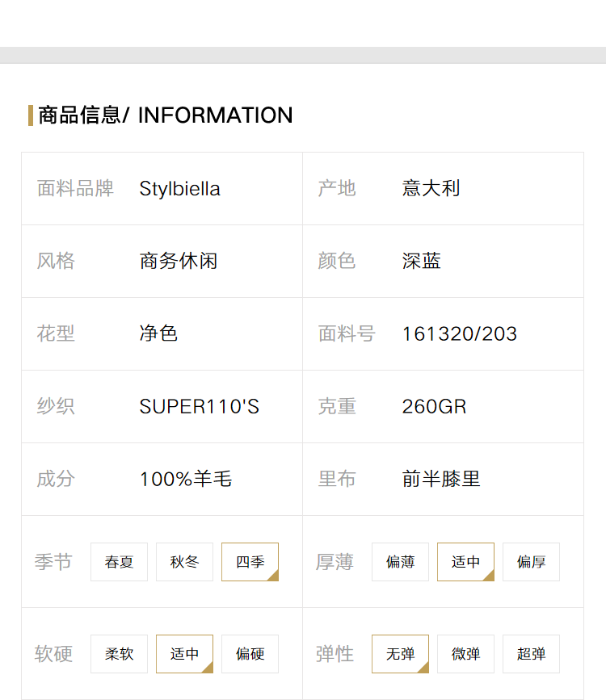Screen dimensions: 606x700
Task: Select 偏薄 thickness option
Action: point(400,562)
